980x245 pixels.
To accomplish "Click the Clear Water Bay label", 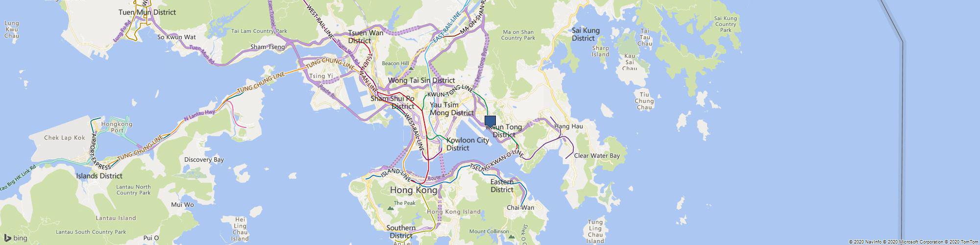I will click(x=597, y=156).
